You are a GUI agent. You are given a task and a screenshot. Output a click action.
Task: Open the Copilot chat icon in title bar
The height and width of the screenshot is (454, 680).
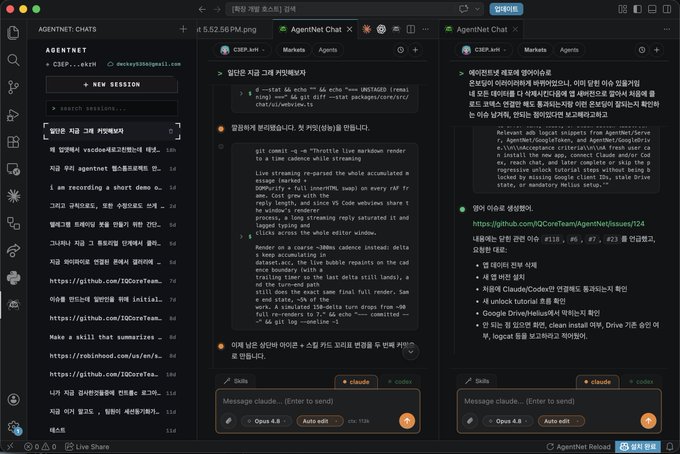pos(464,9)
